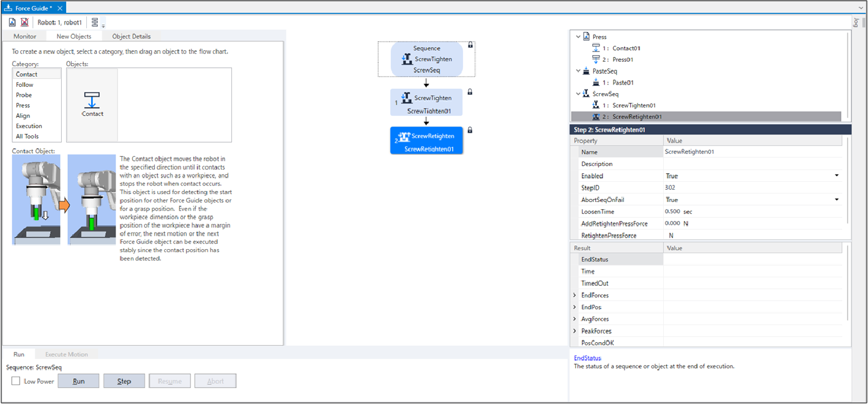Select the Contact object icon in Objects
The height and width of the screenshot is (404, 868).
[92, 104]
